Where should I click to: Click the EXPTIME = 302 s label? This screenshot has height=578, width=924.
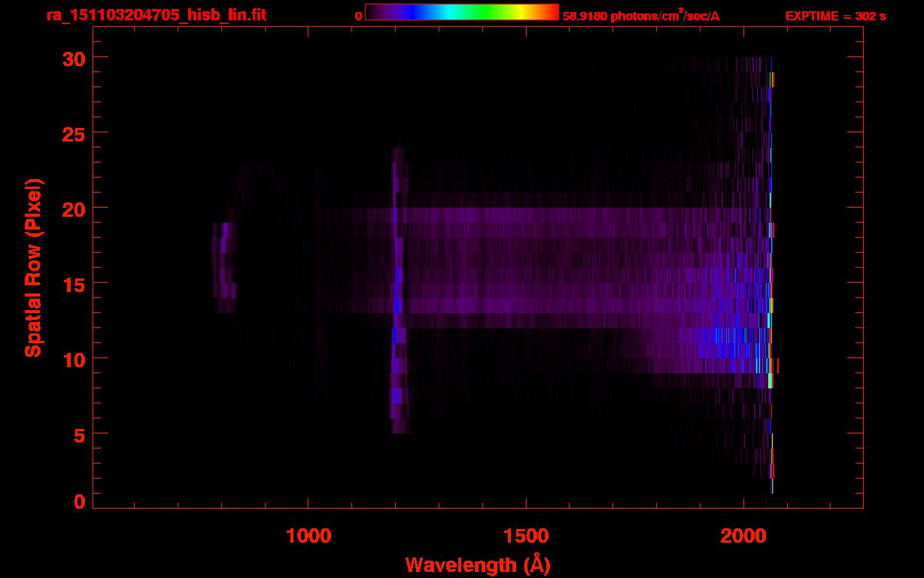(x=835, y=16)
